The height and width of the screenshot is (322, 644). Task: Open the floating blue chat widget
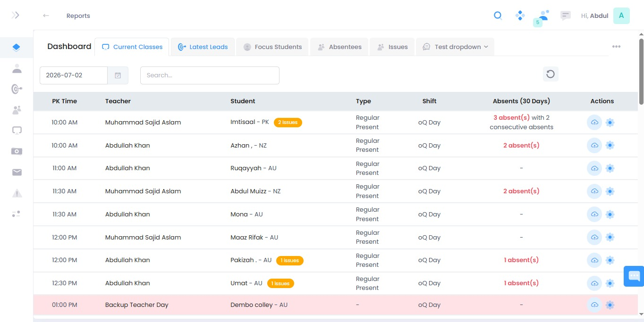pos(634,276)
